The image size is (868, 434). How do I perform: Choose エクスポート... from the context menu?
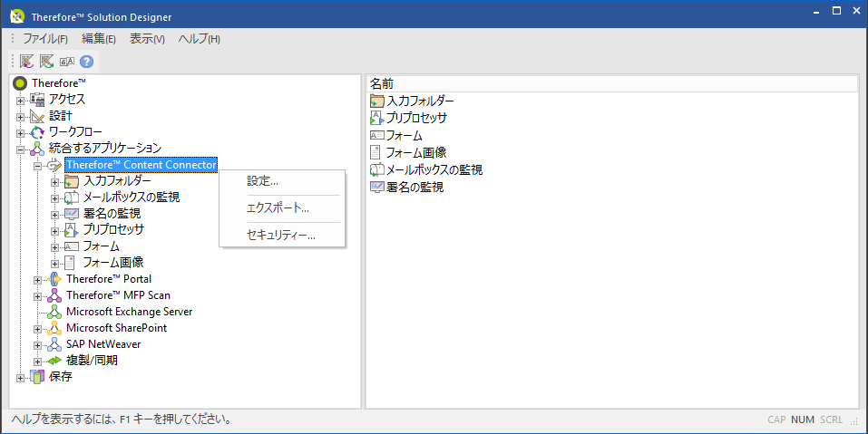[x=282, y=207]
